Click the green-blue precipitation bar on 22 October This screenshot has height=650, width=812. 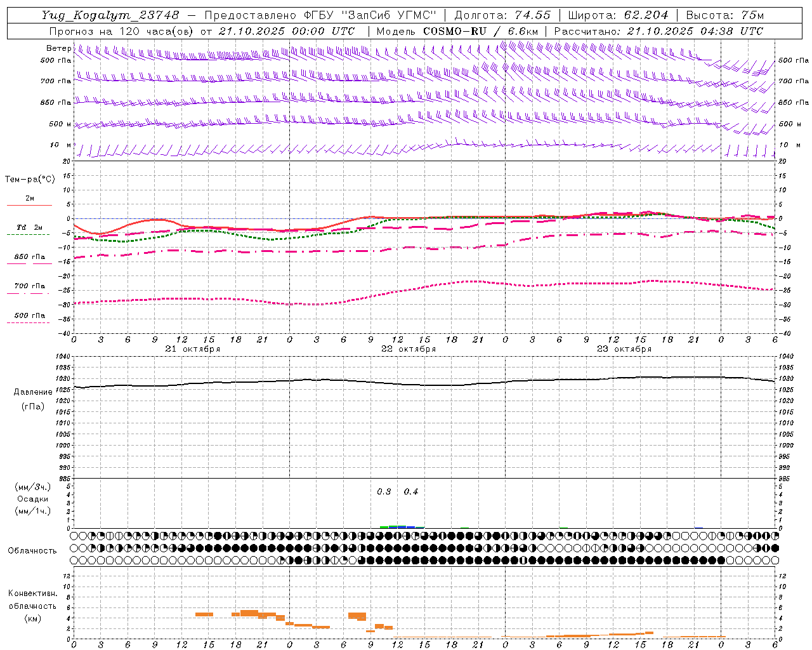[x=402, y=527]
